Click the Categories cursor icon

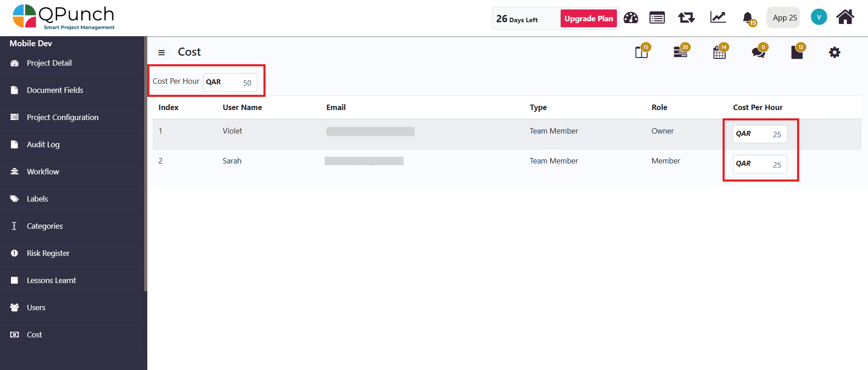pyautogui.click(x=15, y=226)
